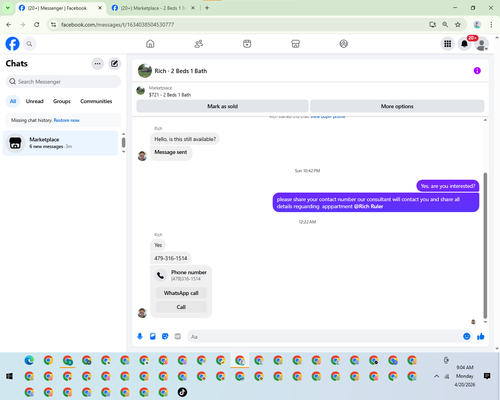Open Chrome profile avatar in toolbar
The width and height of the screenshot is (500, 400).
(477, 24)
